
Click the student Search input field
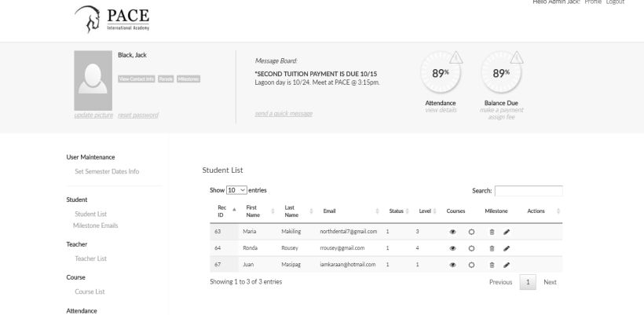click(528, 191)
